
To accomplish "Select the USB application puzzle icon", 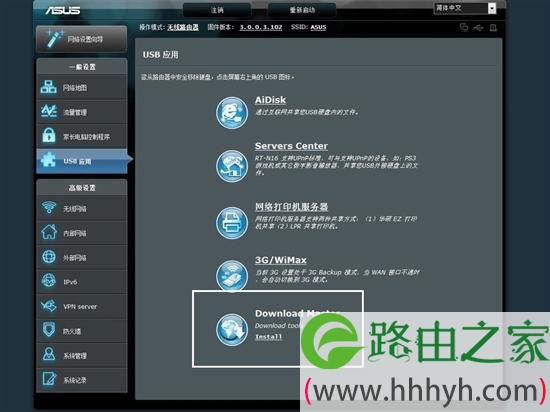I will 48,160.
